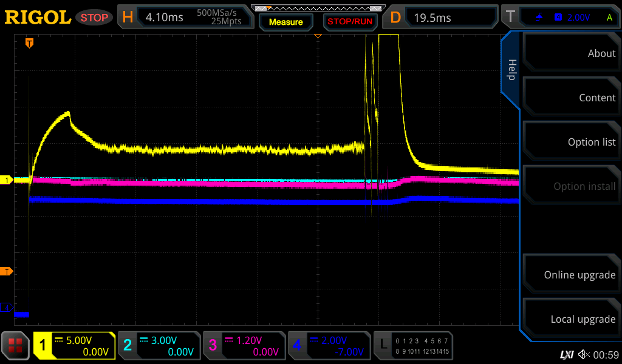The width and height of the screenshot is (622, 364).
Task: Click the LXI network status icon
Action: point(566,354)
